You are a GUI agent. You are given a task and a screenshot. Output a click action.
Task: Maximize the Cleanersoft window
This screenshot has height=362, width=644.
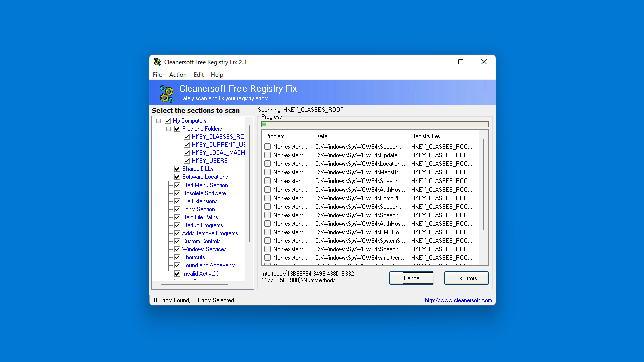(461, 62)
